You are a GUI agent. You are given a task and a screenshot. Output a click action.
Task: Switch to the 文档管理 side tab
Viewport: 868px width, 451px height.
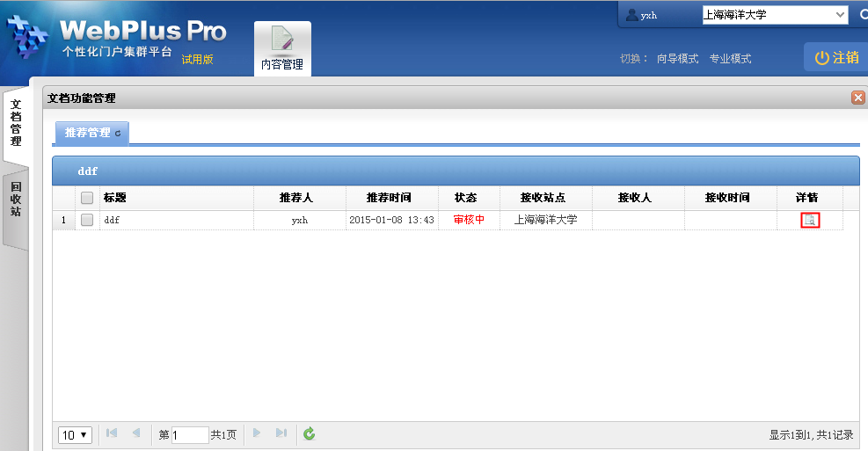pos(16,123)
